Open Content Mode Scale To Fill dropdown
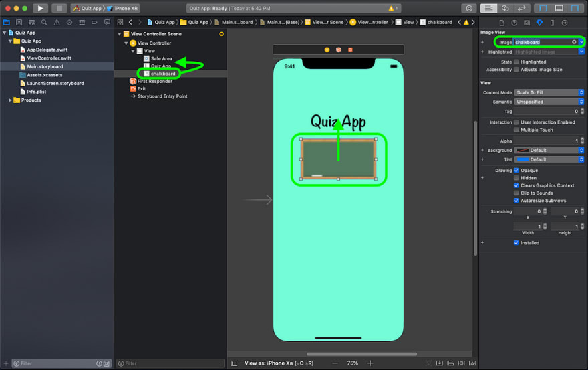588x370 pixels. point(549,92)
